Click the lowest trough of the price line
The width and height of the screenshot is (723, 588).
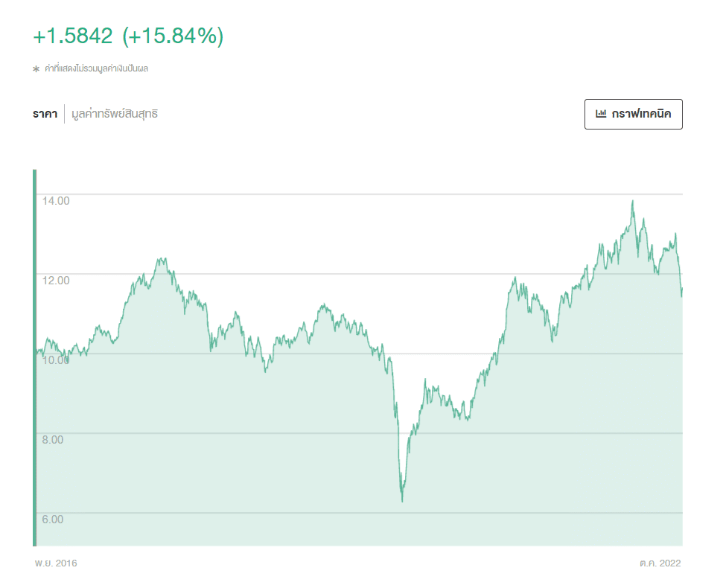tap(402, 500)
